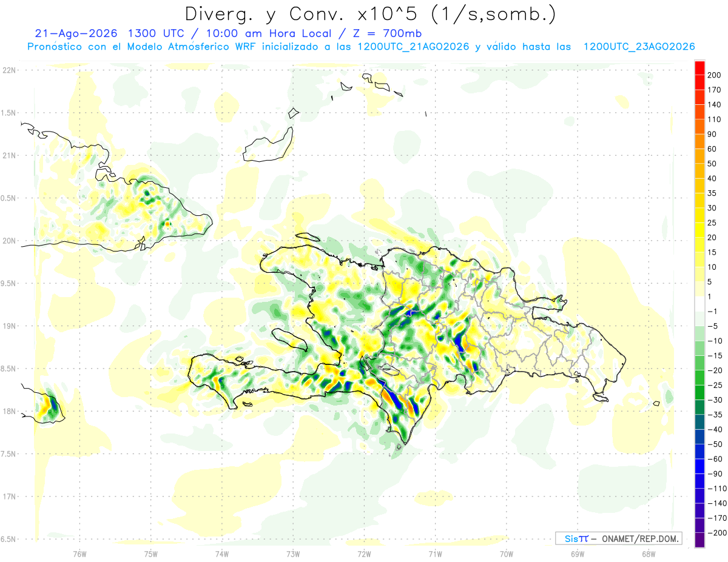Click the '-90' colorbar label
Screen dimensions: 728x562
tap(715, 474)
